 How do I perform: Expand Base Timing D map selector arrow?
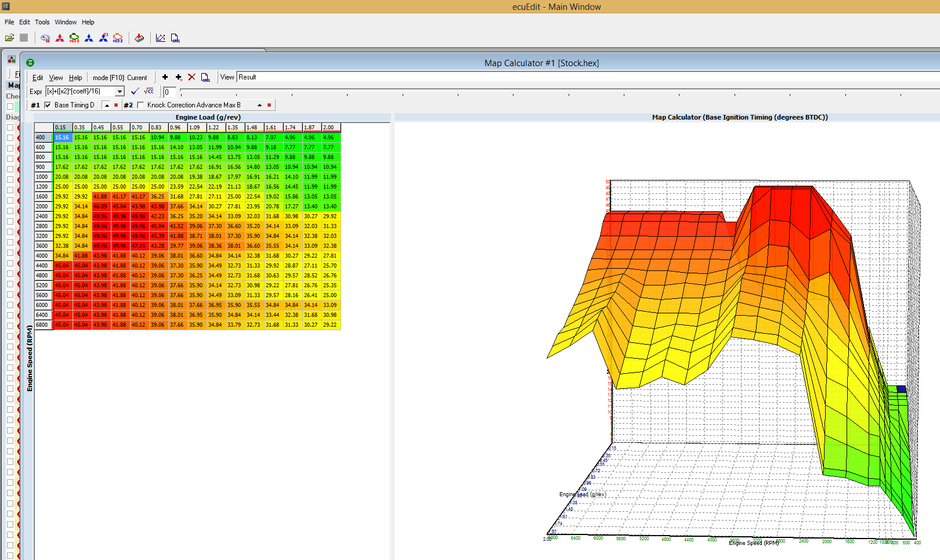coord(106,105)
